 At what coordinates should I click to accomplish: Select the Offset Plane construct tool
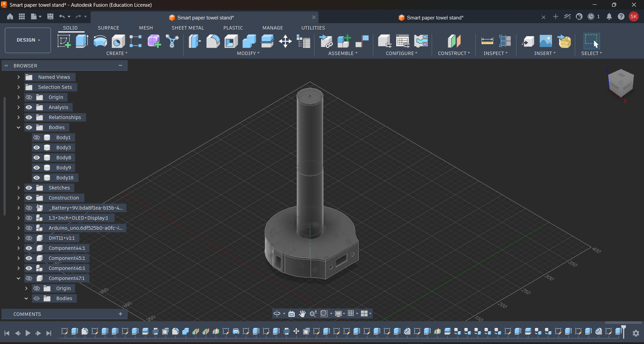click(x=454, y=41)
